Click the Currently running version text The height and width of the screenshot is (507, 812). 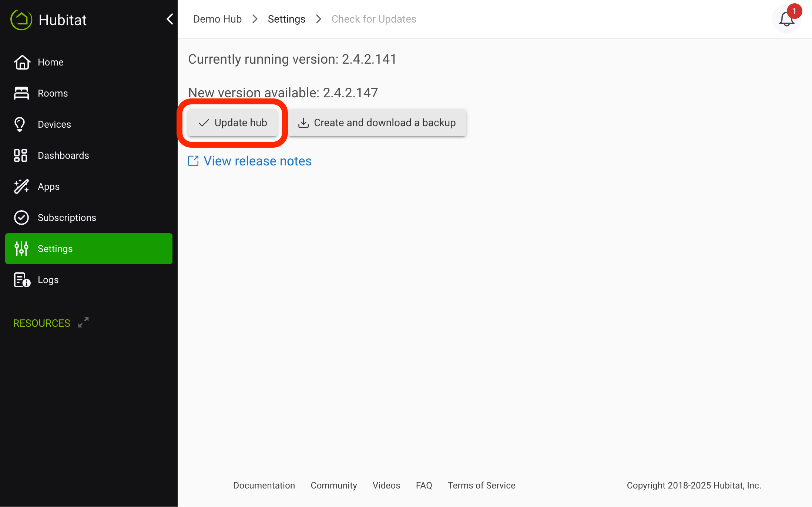click(x=292, y=59)
